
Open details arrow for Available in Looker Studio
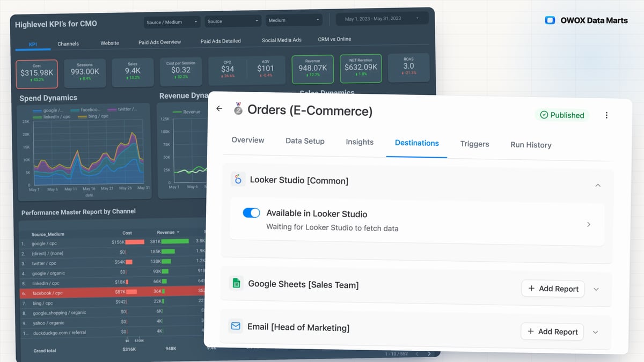point(589,224)
